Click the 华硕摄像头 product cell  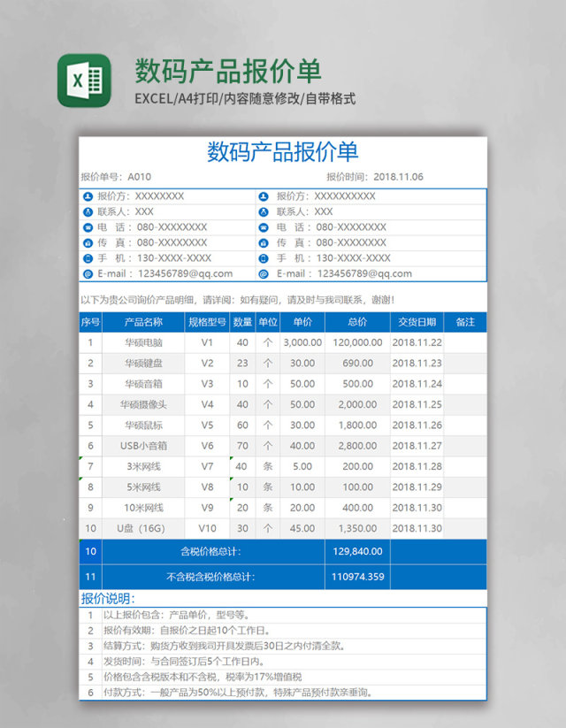tap(143, 405)
